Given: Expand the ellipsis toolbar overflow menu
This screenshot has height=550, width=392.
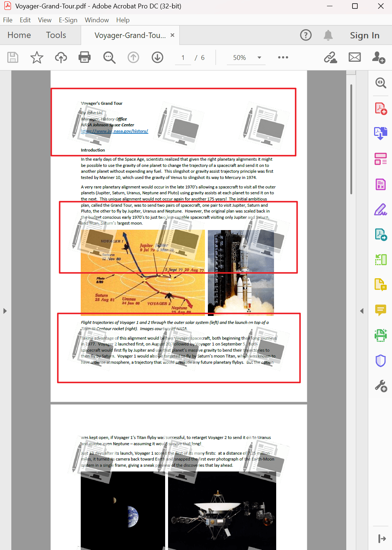Looking at the screenshot, I should click(283, 57).
